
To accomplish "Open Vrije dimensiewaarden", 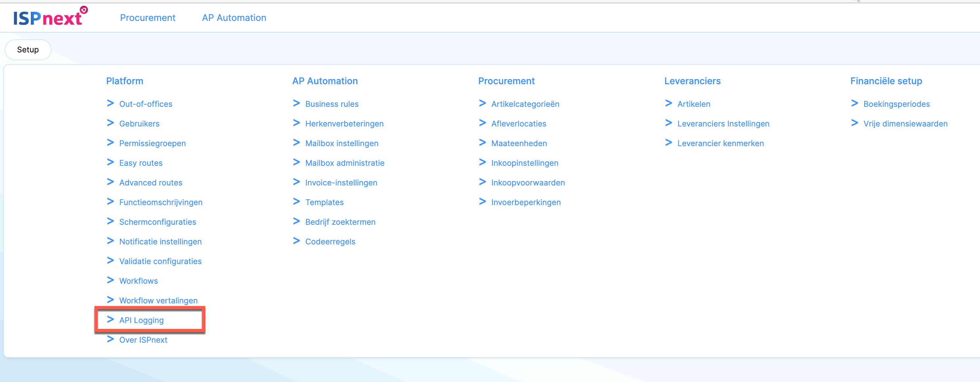I will pyautogui.click(x=905, y=124).
